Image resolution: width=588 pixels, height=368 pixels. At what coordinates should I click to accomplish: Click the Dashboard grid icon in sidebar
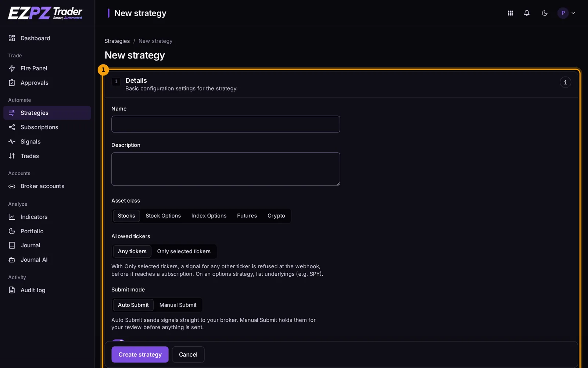tap(12, 38)
